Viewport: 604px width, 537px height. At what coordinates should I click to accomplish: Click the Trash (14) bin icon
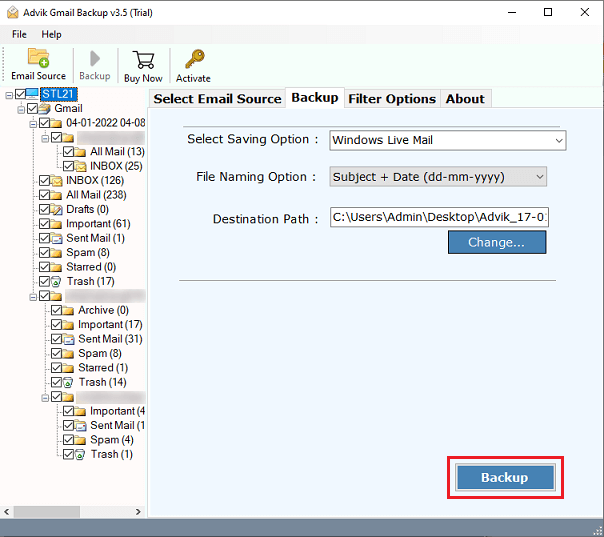tap(68, 382)
